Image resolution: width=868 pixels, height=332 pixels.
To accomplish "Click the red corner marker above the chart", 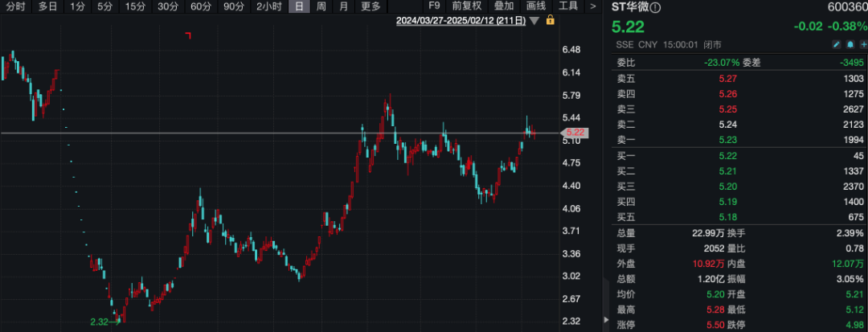I will [x=188, y=36].
